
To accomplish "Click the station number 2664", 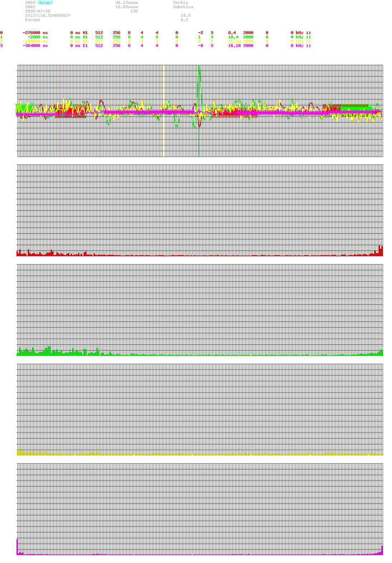I will click(30, 3).
